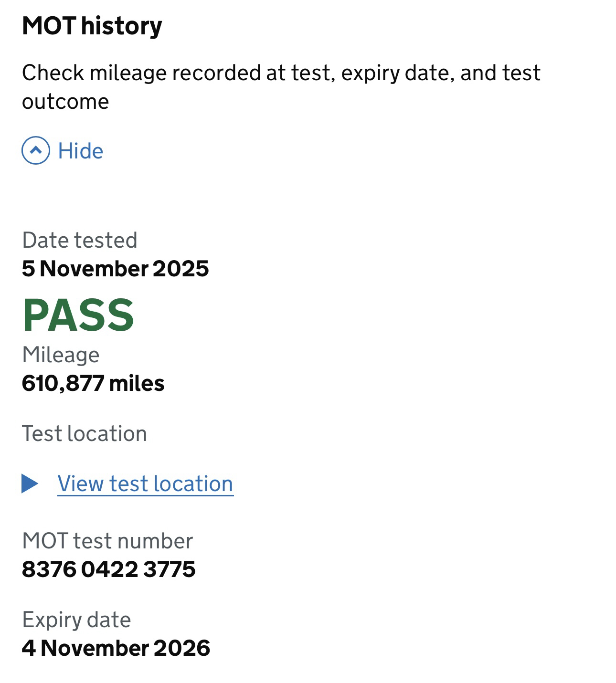Click the green PASS result
The height and width of the screenshot is (683, 616).
click(x=78, y=315)
